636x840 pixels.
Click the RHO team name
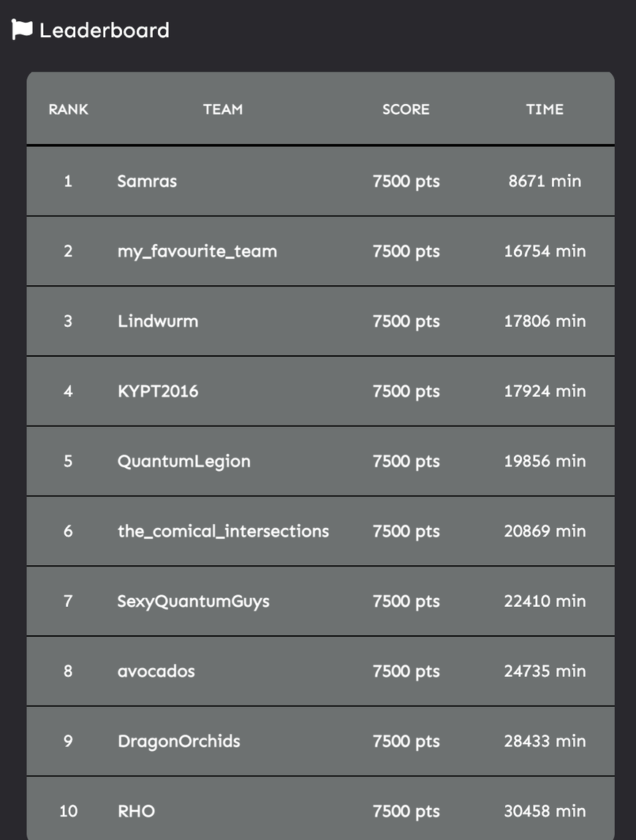click(137, 811)
